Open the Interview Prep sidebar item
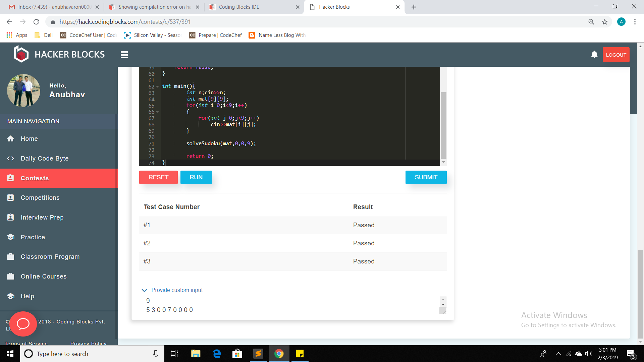Viewport: 644px width, 362px height. (42, 218)
